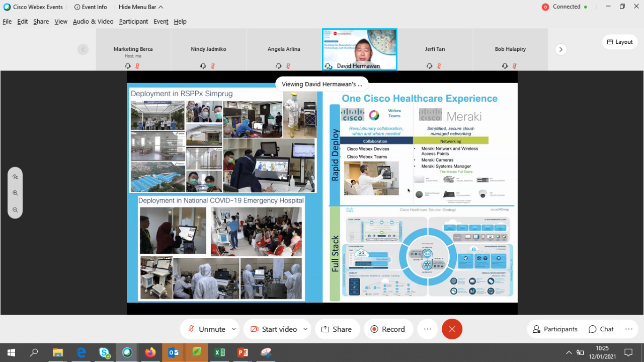Open the Audio & Video menu
The width and height of the screenshot is (644, 362).
click(x=93, y=21)
